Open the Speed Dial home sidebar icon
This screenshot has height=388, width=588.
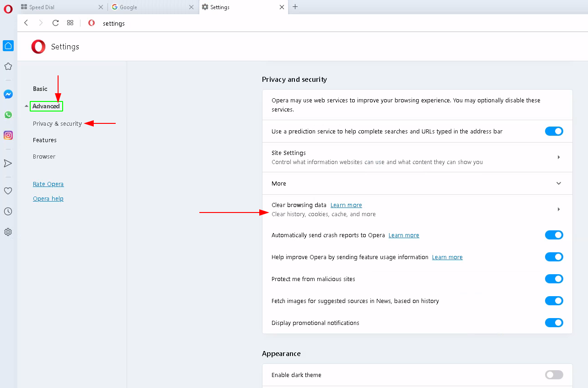[8, 46]
